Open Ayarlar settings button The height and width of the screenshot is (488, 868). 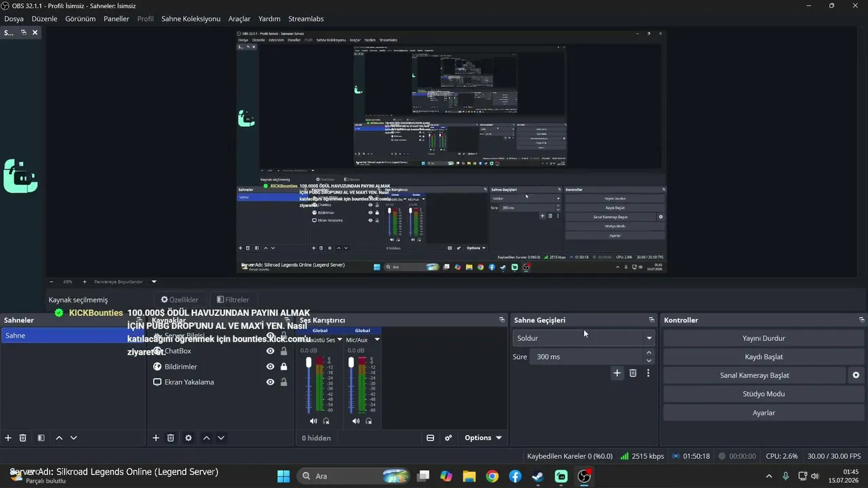coord(764,413)
